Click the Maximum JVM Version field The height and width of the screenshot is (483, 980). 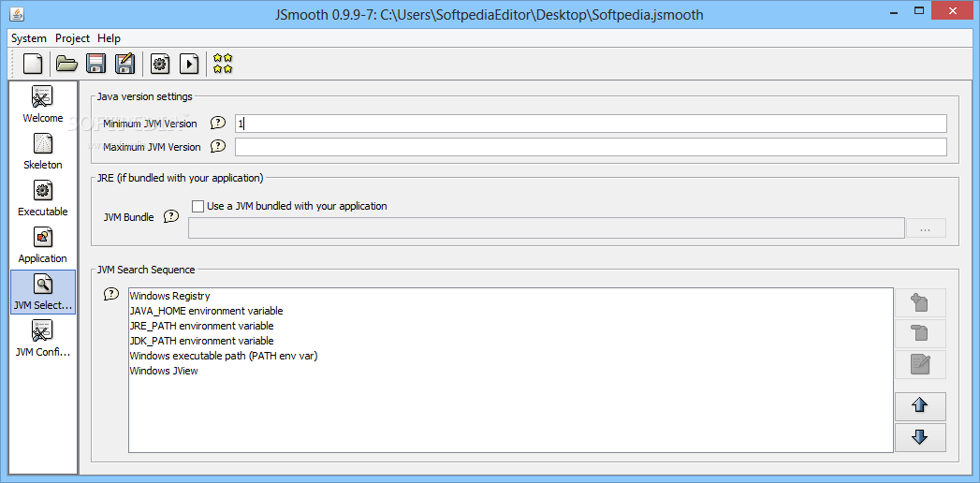[x=591, y=147]
